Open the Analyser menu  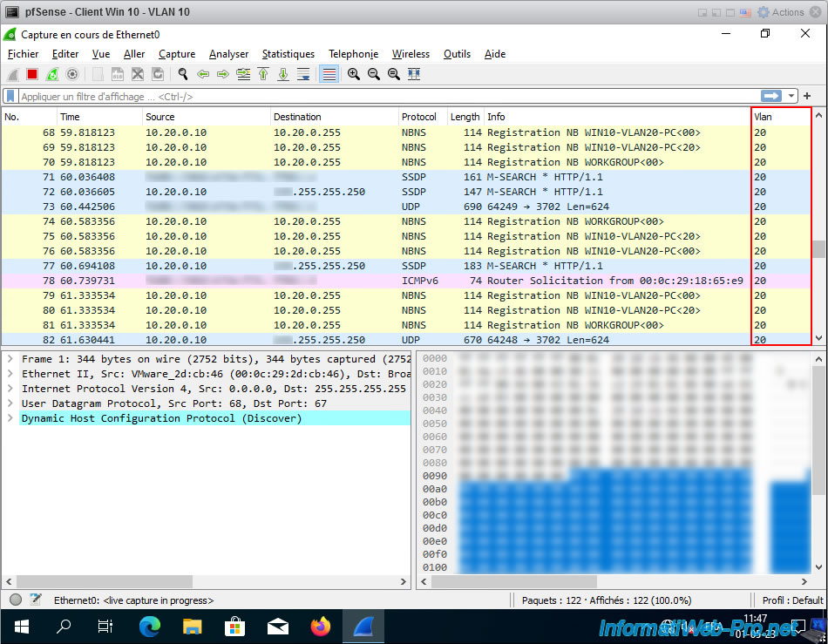228,54
